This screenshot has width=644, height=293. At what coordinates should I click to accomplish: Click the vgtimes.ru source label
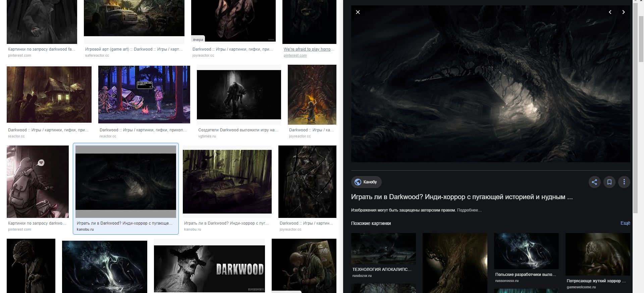point(207,136)
